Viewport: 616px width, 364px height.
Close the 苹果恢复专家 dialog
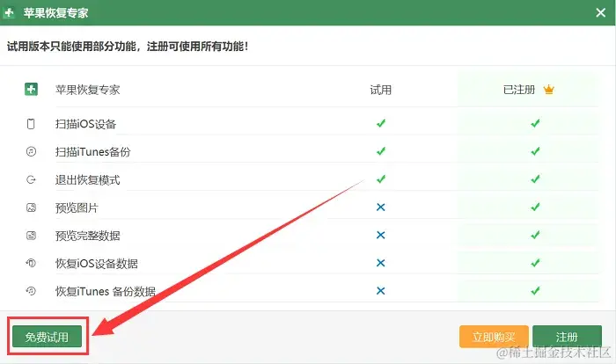coord(600,13)
